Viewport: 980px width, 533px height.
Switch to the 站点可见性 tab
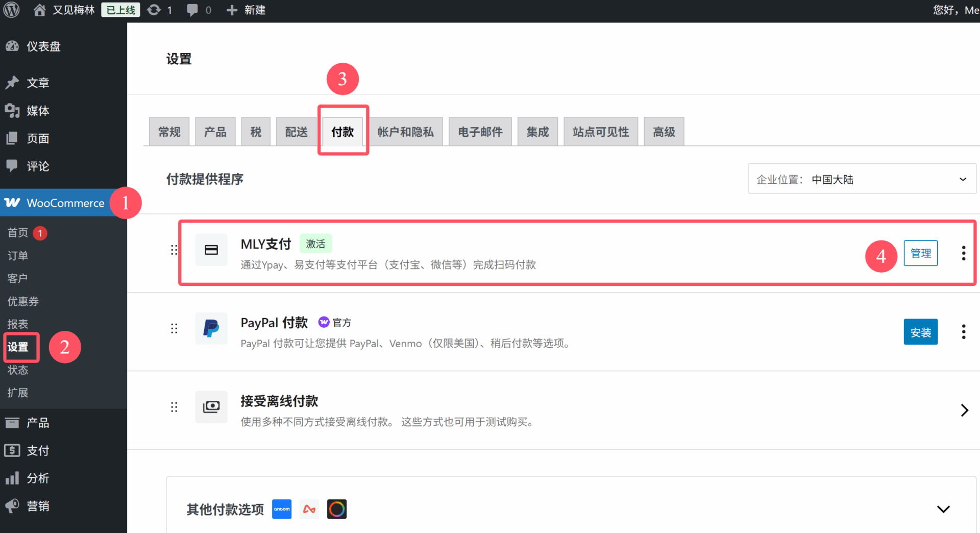click(601, 132)
